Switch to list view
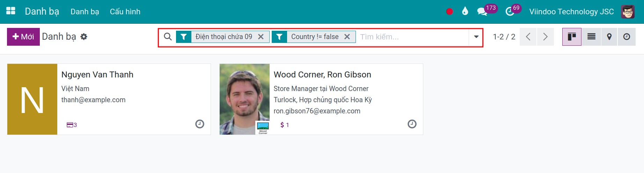Screen dimensions: 644x173 coord(591,37)
